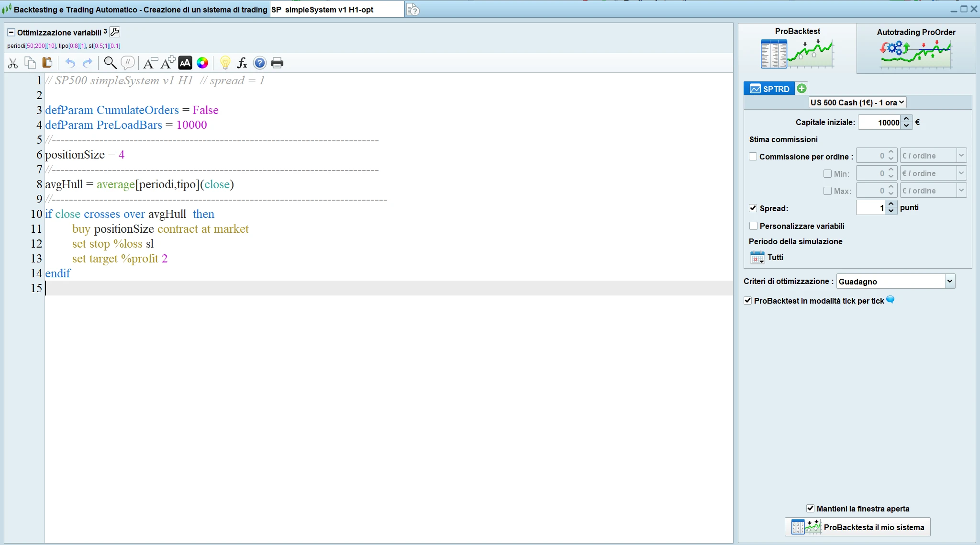Uncheck the Spread checkbox
980x545 pixels.
pos(753,208)
